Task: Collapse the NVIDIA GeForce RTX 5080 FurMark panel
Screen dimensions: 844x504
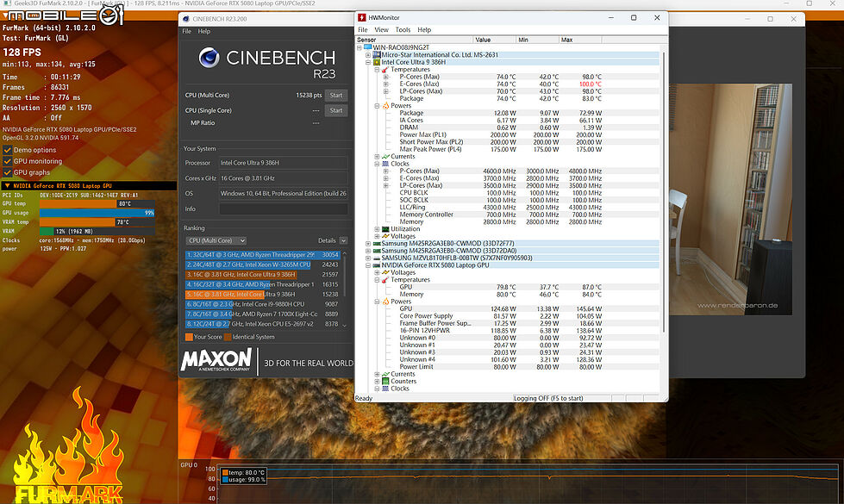Action: [x=7, y=185]
